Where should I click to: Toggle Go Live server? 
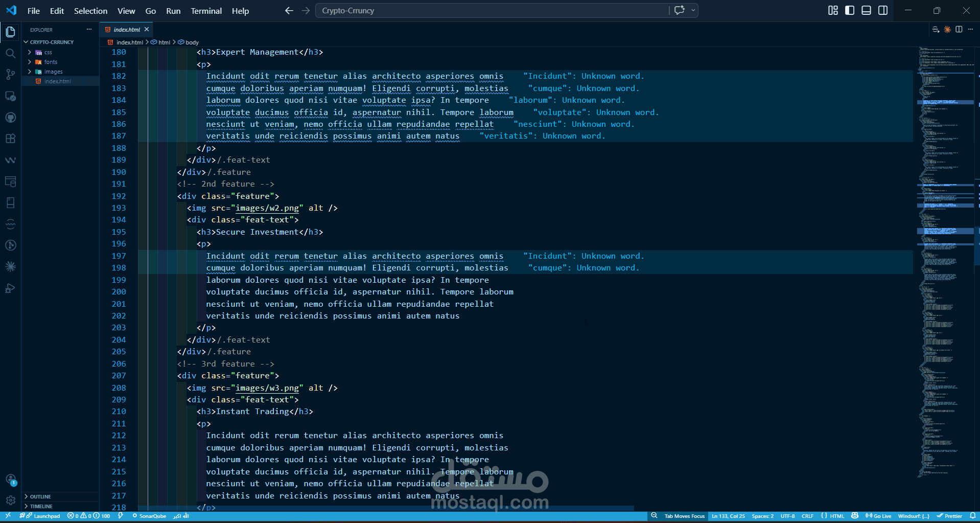pos(878,516)
